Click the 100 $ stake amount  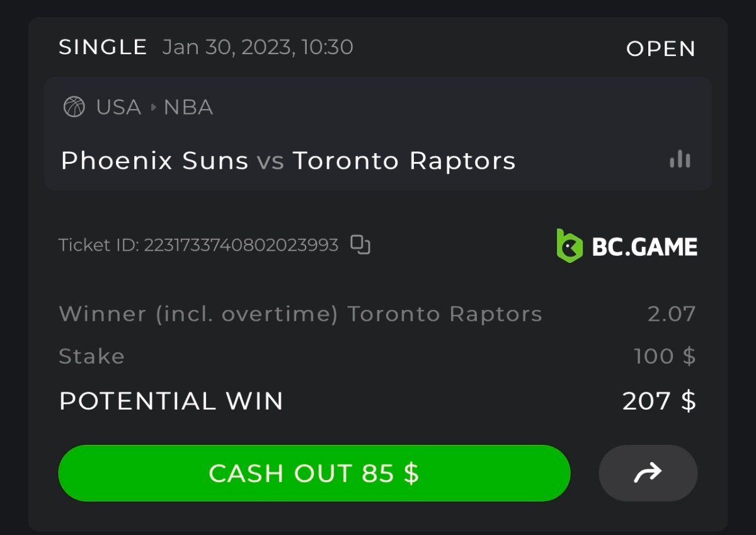click(x=665, y=356)
